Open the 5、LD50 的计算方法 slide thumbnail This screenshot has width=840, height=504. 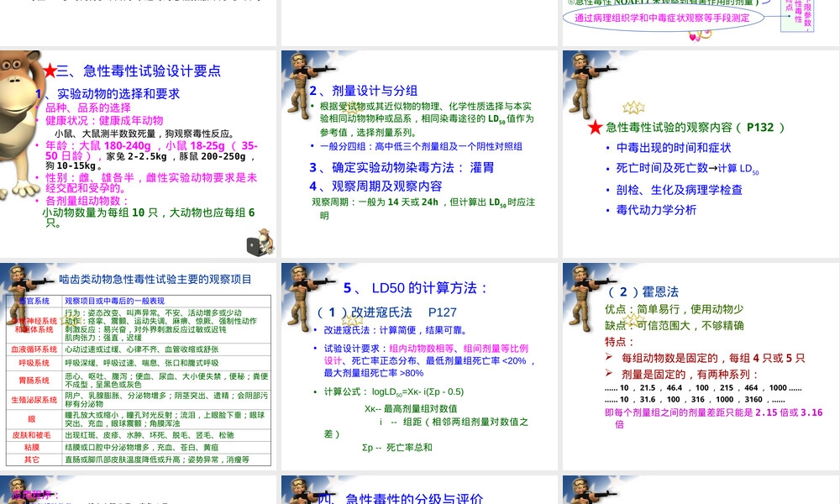pos(419,366)
